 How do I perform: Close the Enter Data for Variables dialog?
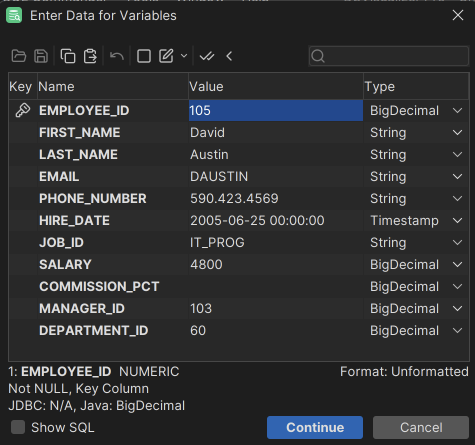458,15
